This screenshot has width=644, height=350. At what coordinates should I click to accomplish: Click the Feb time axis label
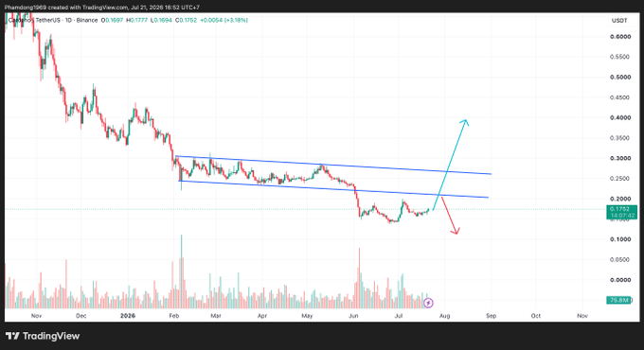pos(174,316)
